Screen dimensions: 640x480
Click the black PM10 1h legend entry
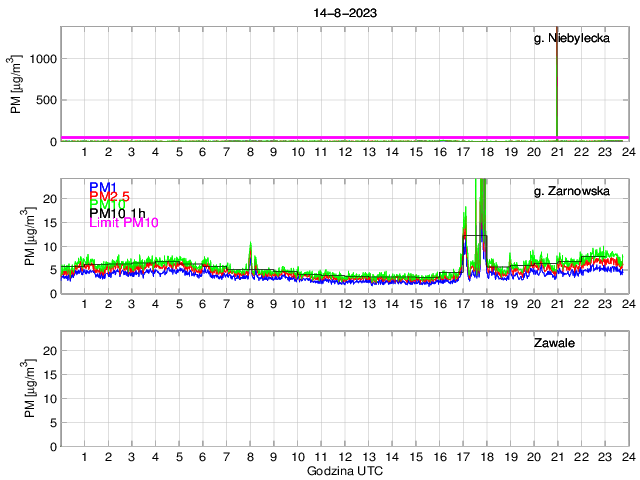[116, 213]
